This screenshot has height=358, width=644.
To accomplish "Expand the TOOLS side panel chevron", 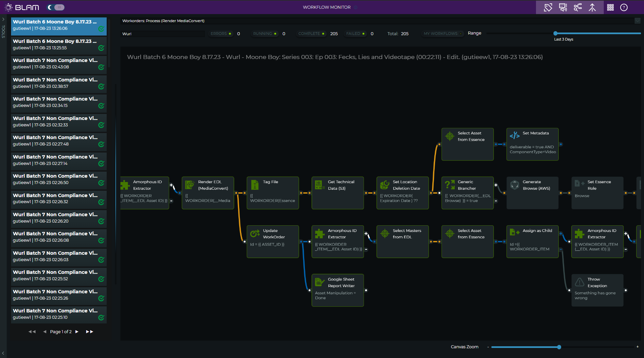I will coord(3,19).
